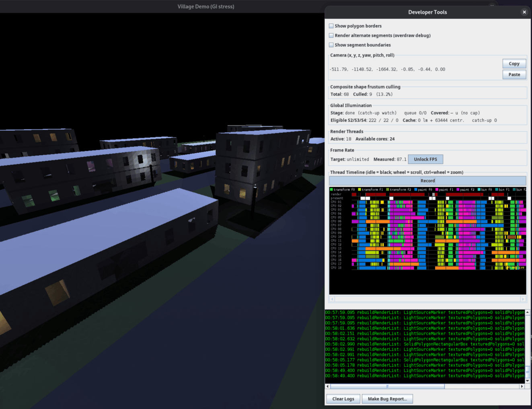Click the 00:58:02.990 SolidPolygonRectangularBox log line
This screenshot has height=409, width=532.
coord(425,344)
